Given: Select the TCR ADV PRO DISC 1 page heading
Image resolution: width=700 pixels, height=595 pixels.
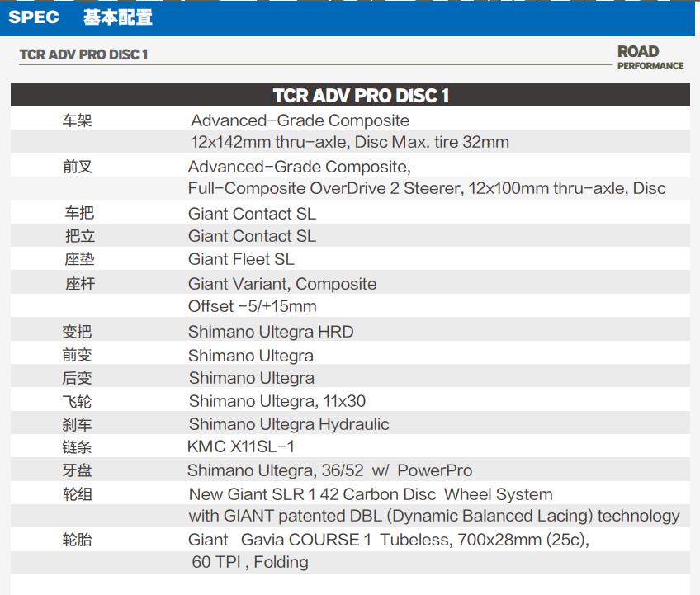Looking at the screenshot, I should click(x=83, y=54).
